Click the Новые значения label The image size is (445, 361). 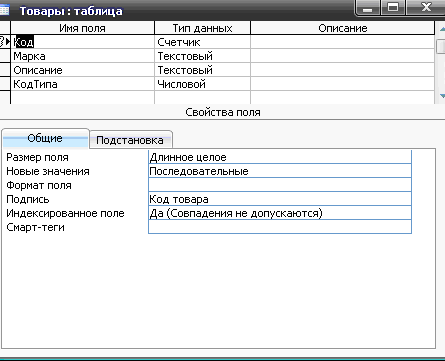pyautogui.click(x=48, y=171)
